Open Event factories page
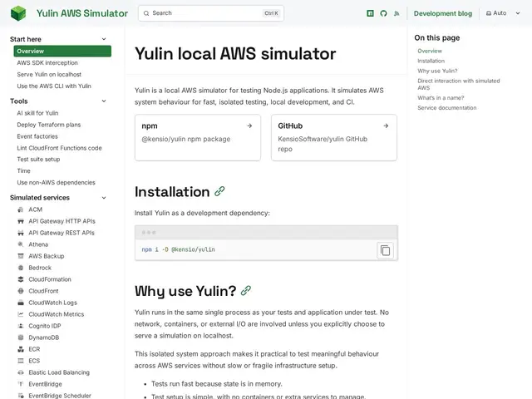 pyautogui.click(x=37, y=136)
